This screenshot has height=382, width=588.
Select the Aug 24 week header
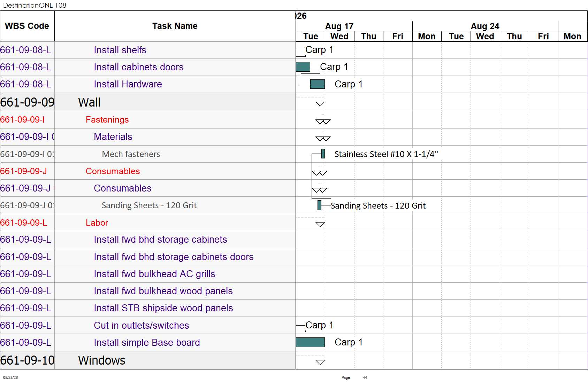click(x=485, y=26)
